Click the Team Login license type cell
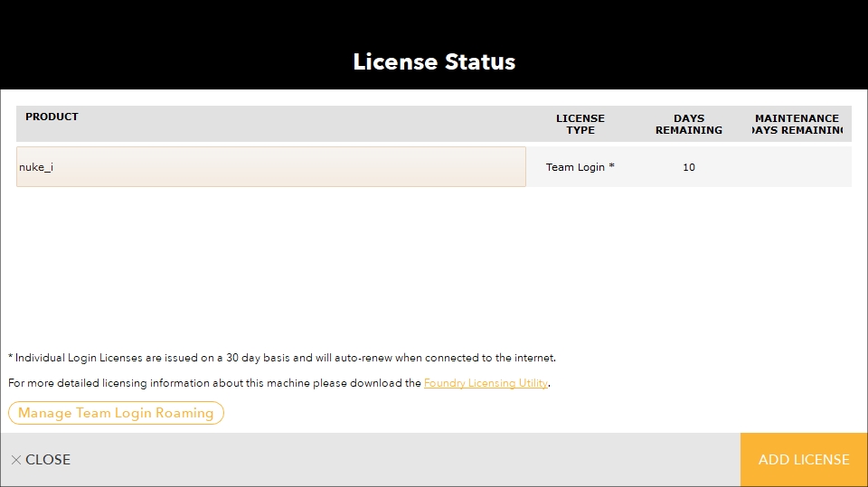 pyautogui.click(x=580, y=167)
